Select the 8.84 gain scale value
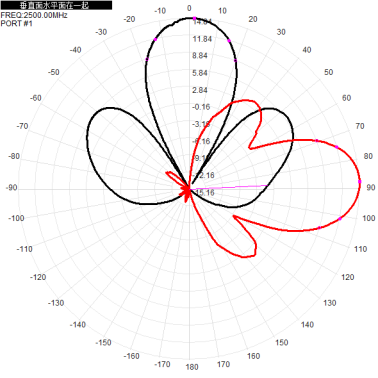The width and height of the screenshot is (378, 378). (200, 56)
